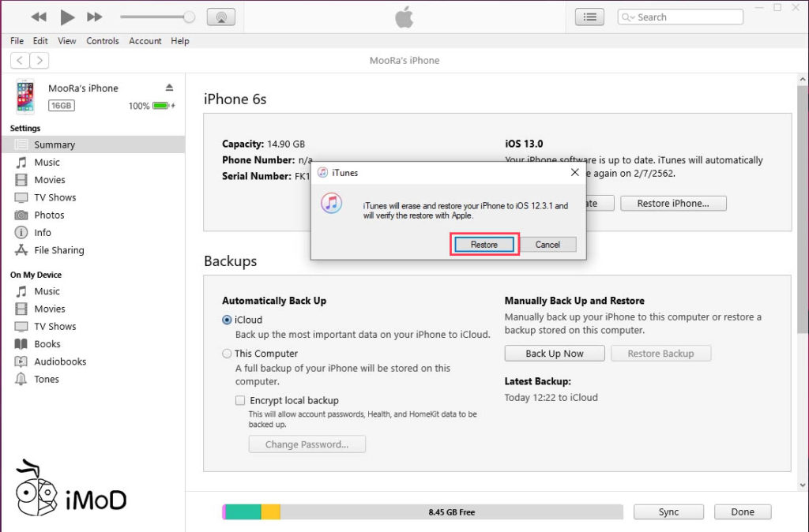Viewport: 809px width, 532px height.
Task: Click the iPhone 6s heading
Action: click(235, 99)
